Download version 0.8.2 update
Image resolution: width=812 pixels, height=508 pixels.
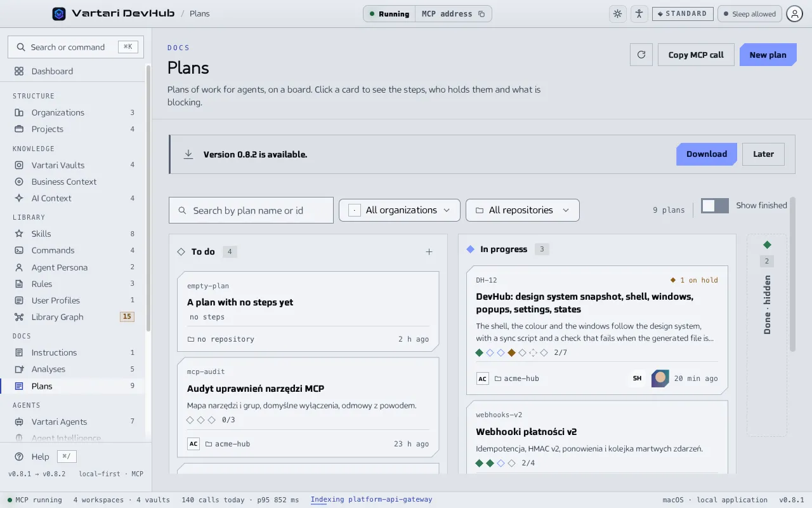(707, 154)
